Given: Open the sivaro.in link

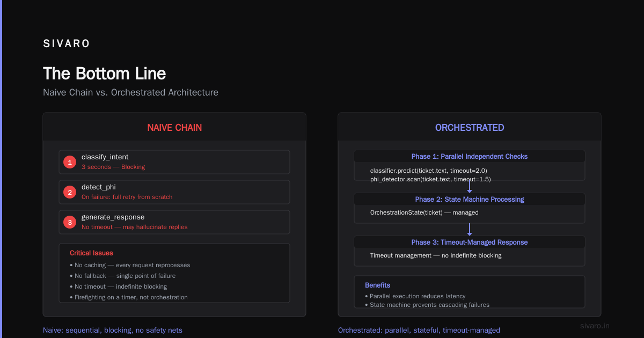Looking at the screenshot, I should tap(595, 326).
